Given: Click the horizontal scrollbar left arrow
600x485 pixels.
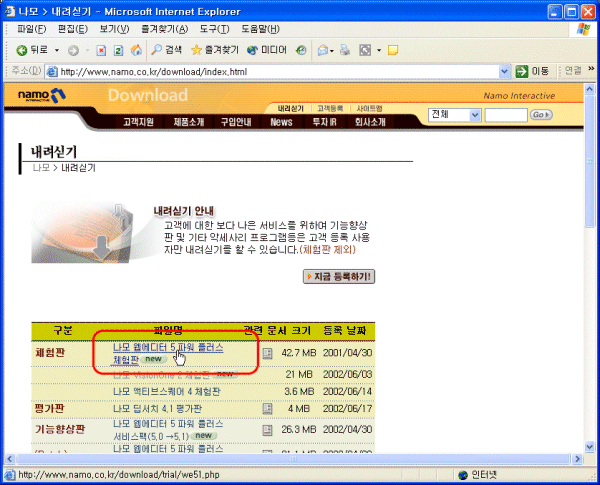Looking at the screenshot, I should (x=10, y=459).
